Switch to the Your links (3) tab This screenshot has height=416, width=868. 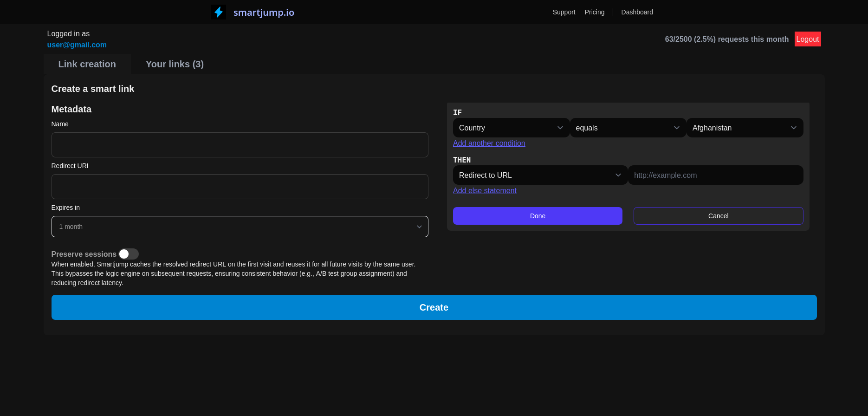tap(175, 64)
